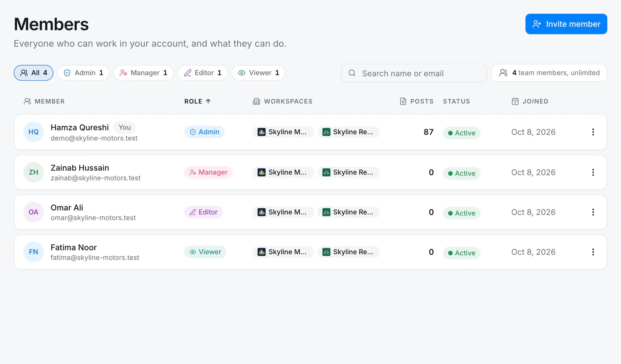
Task: Click the Active status badge for Fatima Noor
Action: click(x=461, y=253)
